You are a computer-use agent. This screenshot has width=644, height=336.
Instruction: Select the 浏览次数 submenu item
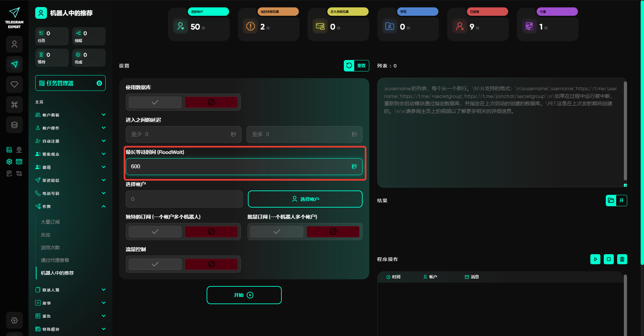pos(50,247)
